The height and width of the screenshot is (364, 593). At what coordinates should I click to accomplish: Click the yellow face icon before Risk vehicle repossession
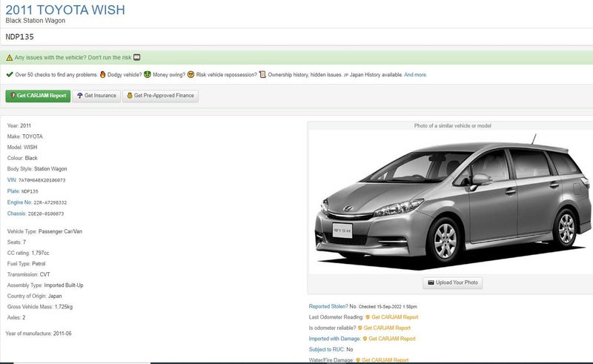click(191, 75)
